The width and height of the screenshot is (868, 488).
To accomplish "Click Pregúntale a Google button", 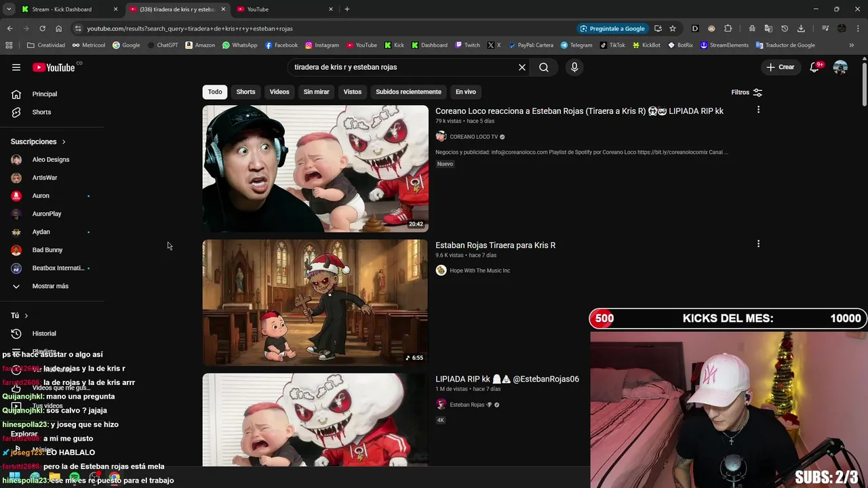I will tap(612, 28).
